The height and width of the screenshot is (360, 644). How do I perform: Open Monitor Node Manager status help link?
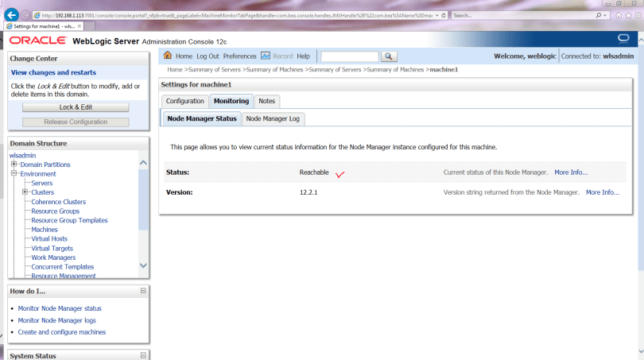pos(60,308)
